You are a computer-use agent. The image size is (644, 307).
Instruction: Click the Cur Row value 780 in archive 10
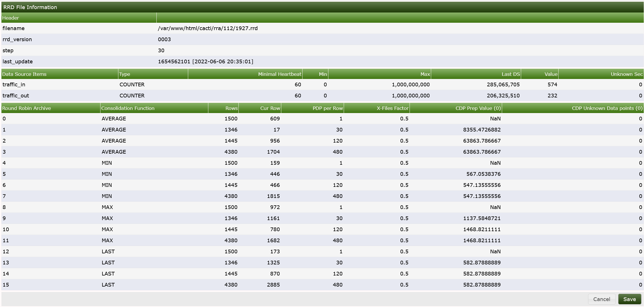pos(275,229)
